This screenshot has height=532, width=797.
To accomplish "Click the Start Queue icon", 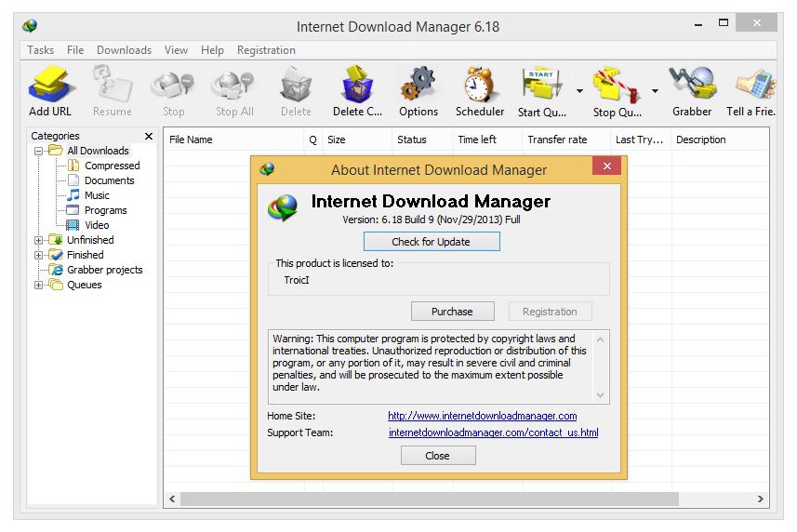I will click(x=542, y=85).
